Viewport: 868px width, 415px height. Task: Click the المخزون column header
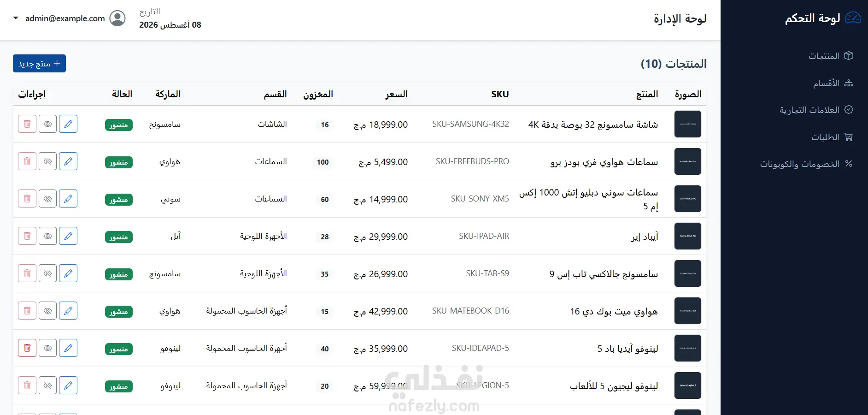coord(318,94)
